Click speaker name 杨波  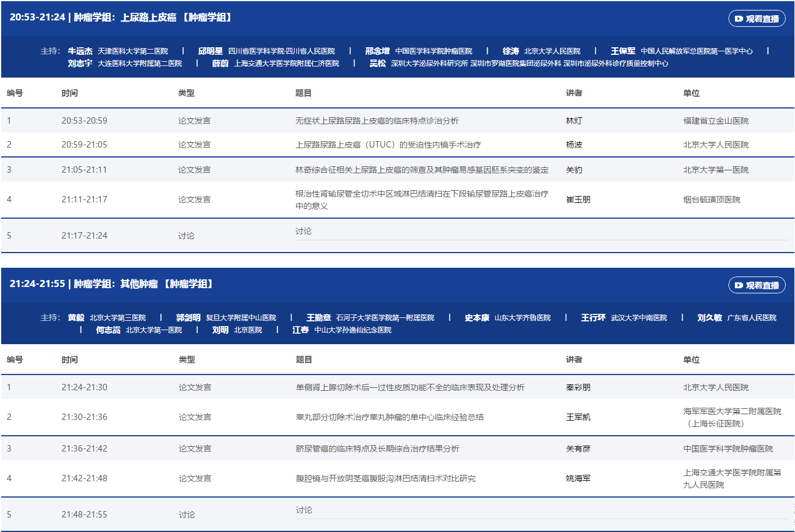(574, 145)
